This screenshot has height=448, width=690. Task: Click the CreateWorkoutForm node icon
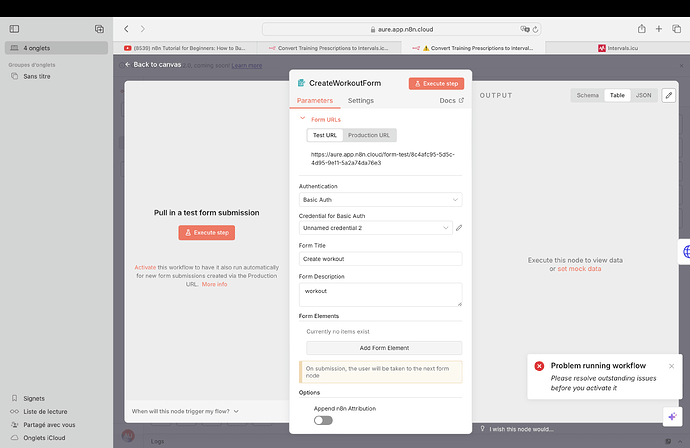pyautogui.click(x=301, y=83)
